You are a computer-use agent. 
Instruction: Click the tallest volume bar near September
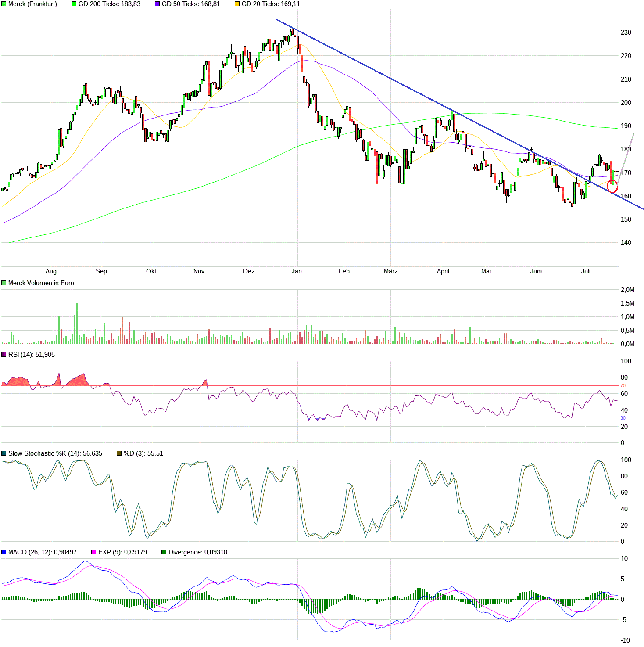click(76, 323)
